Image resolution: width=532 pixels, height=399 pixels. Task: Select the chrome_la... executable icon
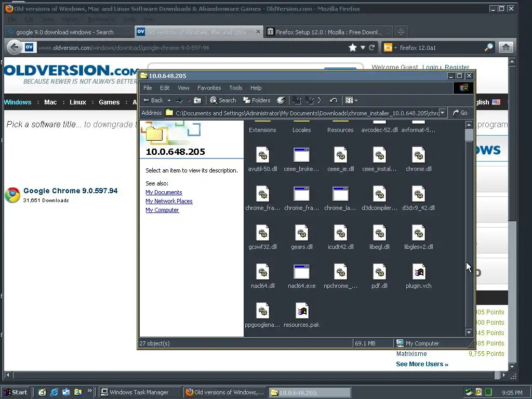(341, 194)
